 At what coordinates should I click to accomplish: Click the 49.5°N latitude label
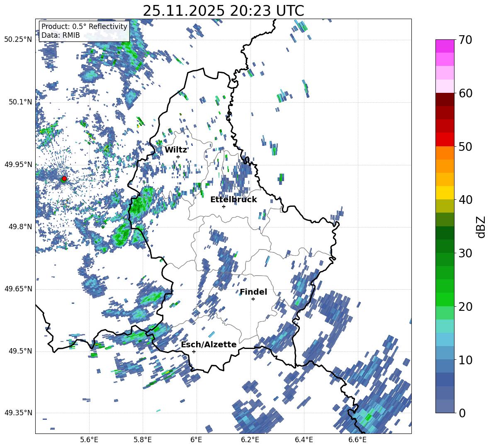coord(20,351)
